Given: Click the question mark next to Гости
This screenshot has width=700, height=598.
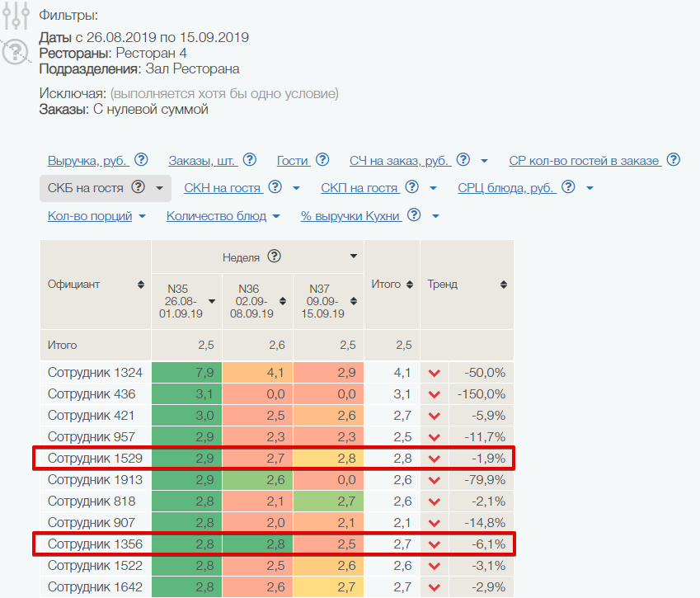Looking at the screenshot, I should pyautogui.click(x=322, y=160).
